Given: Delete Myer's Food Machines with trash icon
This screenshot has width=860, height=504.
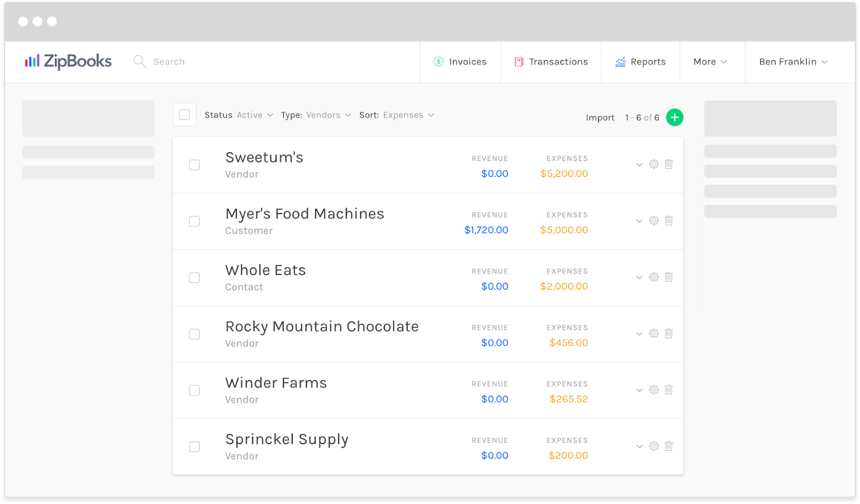Looking at the screenshot, I should point(669,221).
